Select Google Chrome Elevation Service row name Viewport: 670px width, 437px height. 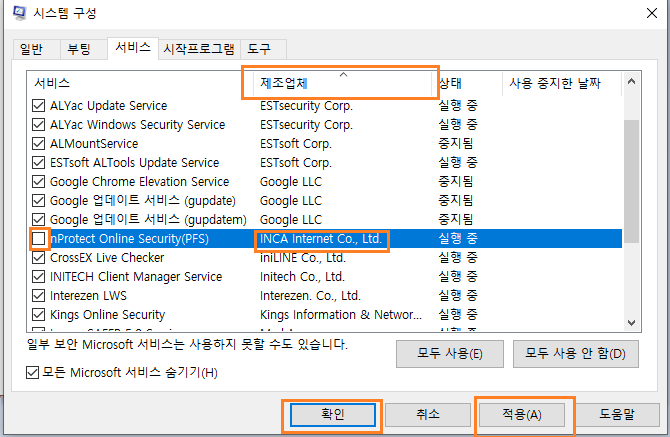[x=140, y=182]
